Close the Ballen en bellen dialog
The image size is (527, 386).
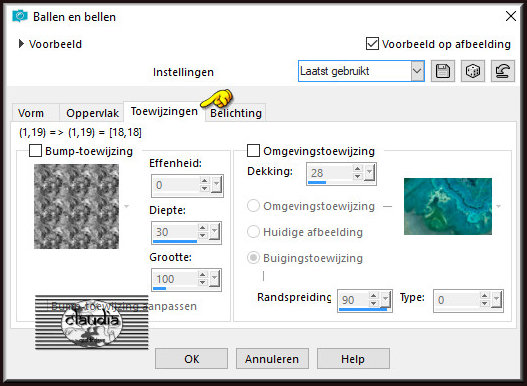pos(511,16)
